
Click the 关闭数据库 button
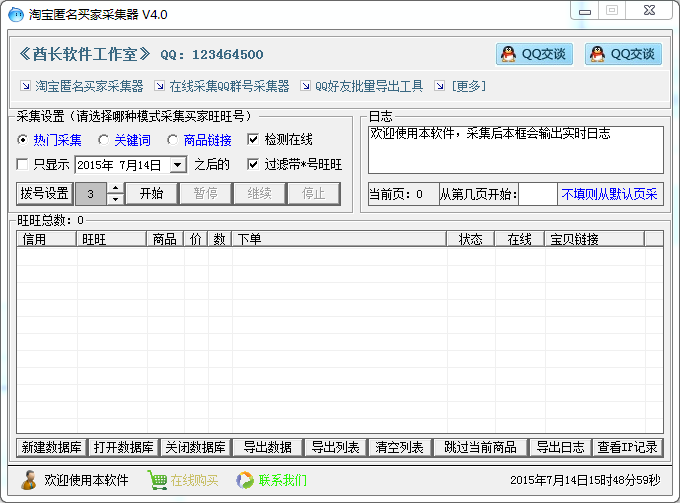(x=196, y=447)
